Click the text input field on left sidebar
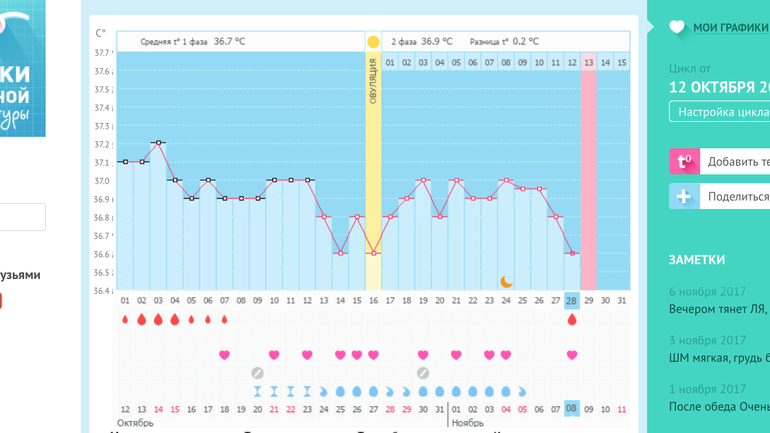770x433 pixels. click(x=22, y=217)
